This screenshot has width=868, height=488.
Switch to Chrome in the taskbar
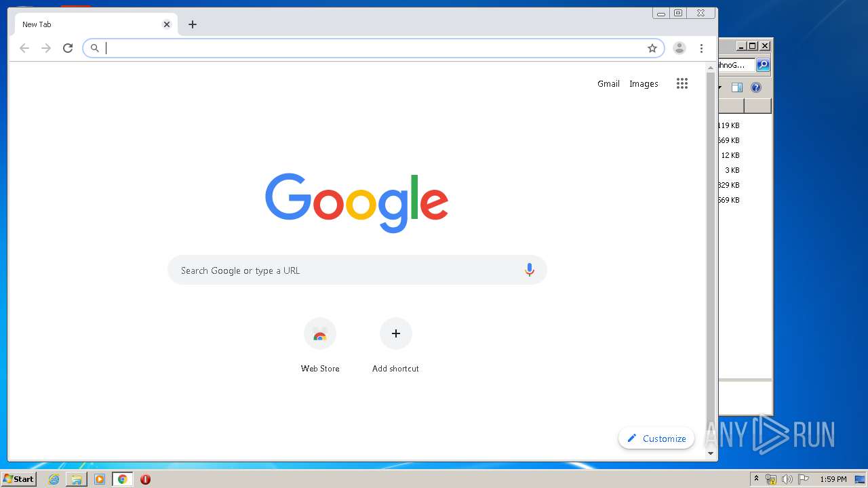click(122, 479)
